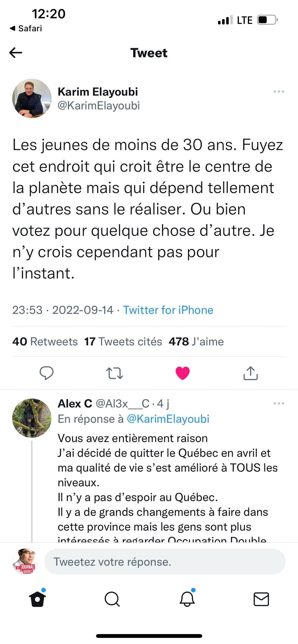The image size is (298, 644).
Task: Go back with the left arrow
Action: tap(16, 53)
